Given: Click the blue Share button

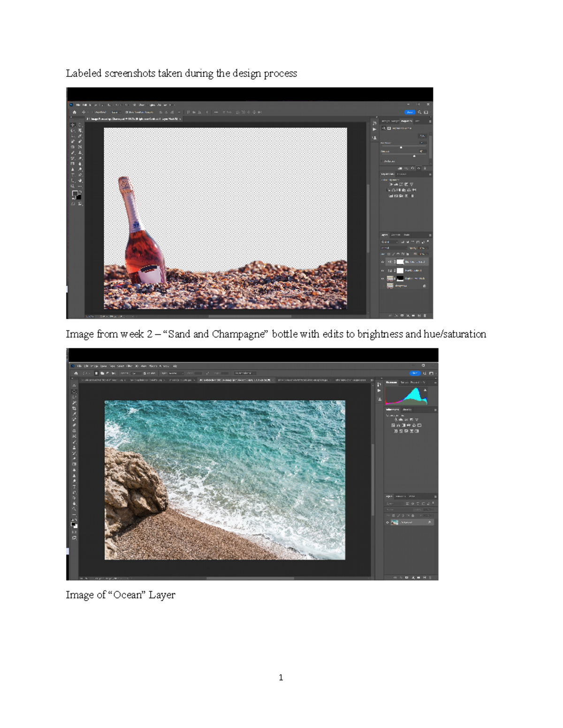Looking at the screenshot, I should [x=410, y=112].
